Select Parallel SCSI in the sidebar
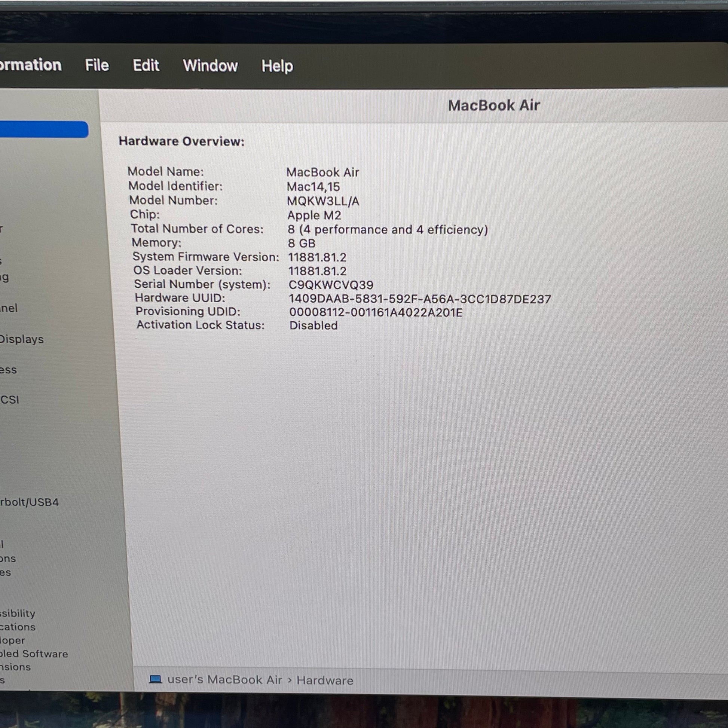The height and width of the screenshot is (728, 728). coord(9,400)
